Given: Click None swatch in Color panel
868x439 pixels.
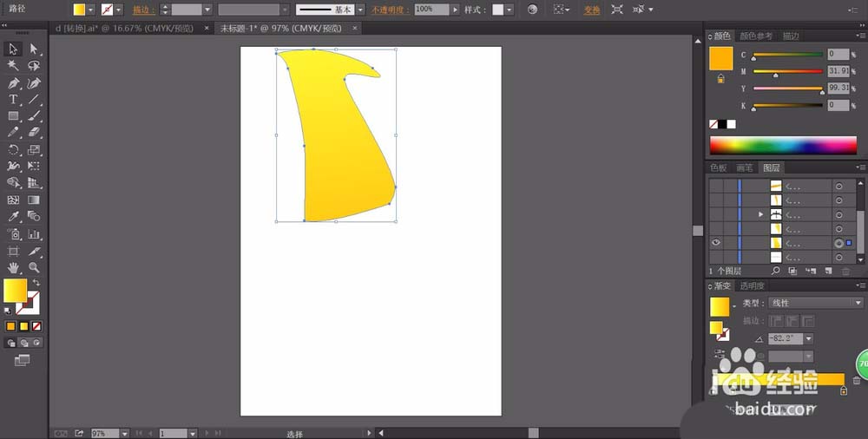Looking at the screenshot, I should [x=713, y=125].
